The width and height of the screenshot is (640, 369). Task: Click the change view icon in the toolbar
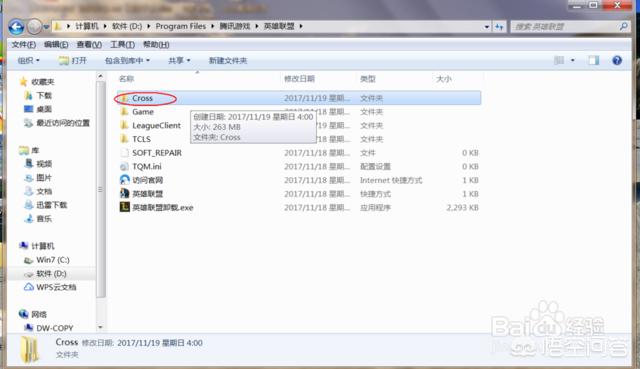559,60
